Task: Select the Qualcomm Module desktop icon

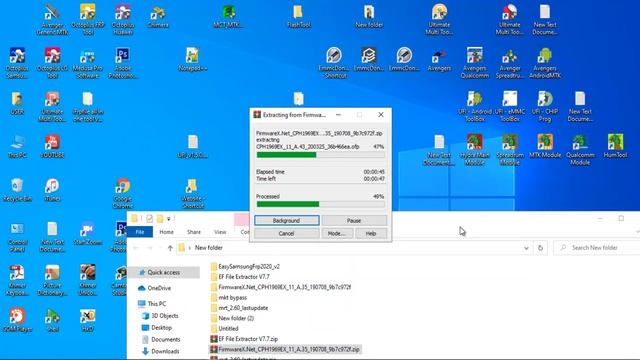Action: (580, 150)
